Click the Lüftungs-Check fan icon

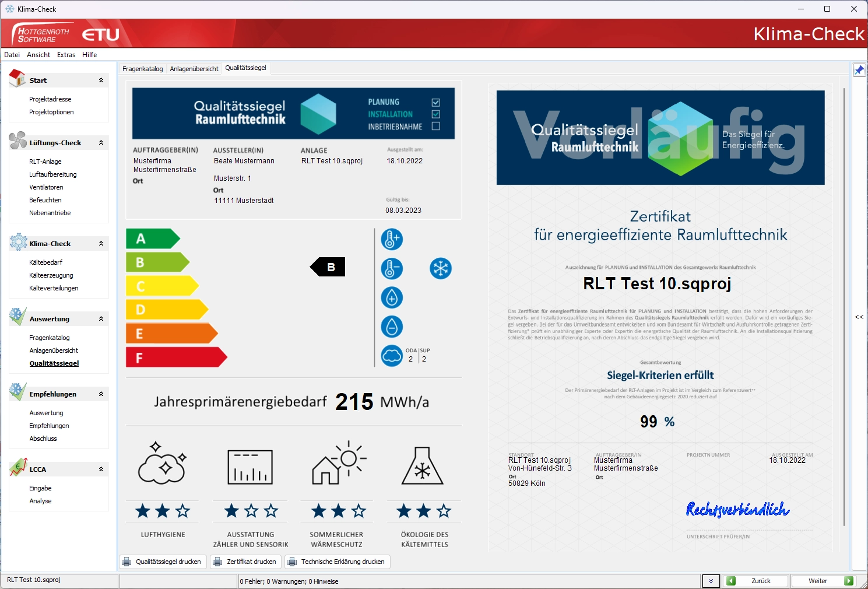17,141
